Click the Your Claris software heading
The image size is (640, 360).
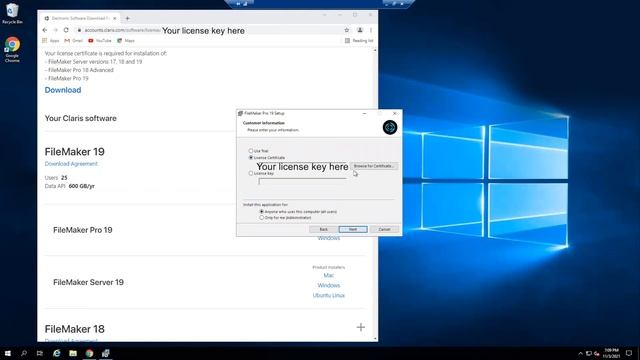(80, 118)
